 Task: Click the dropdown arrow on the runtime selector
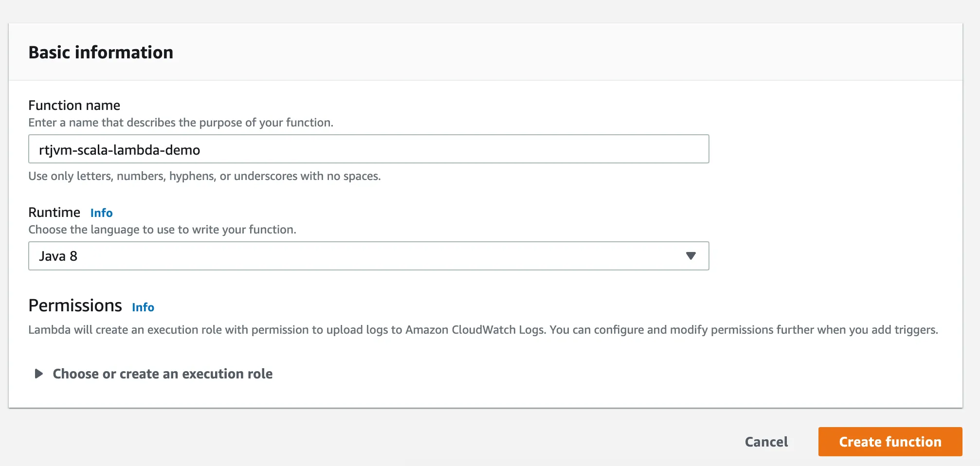click(691, 256)
